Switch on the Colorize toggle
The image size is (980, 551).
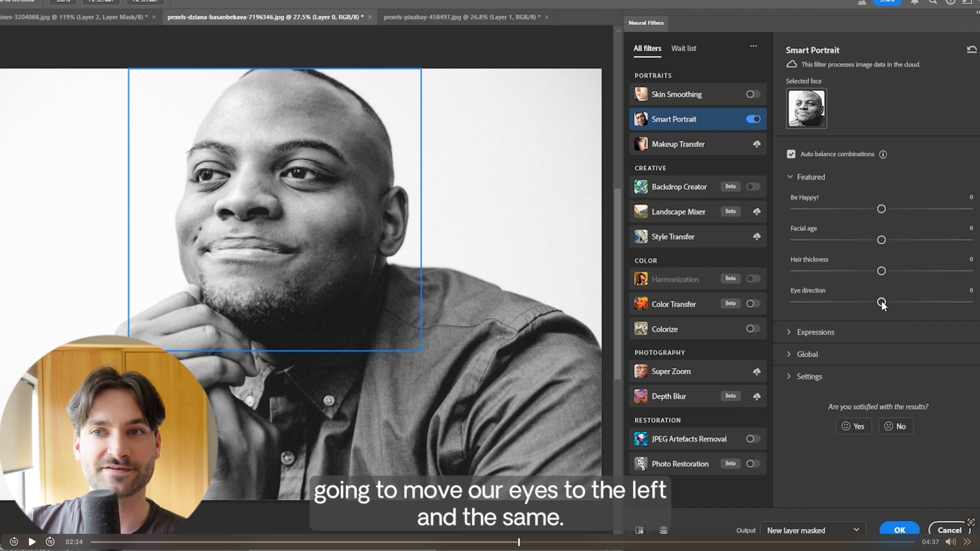753,328
